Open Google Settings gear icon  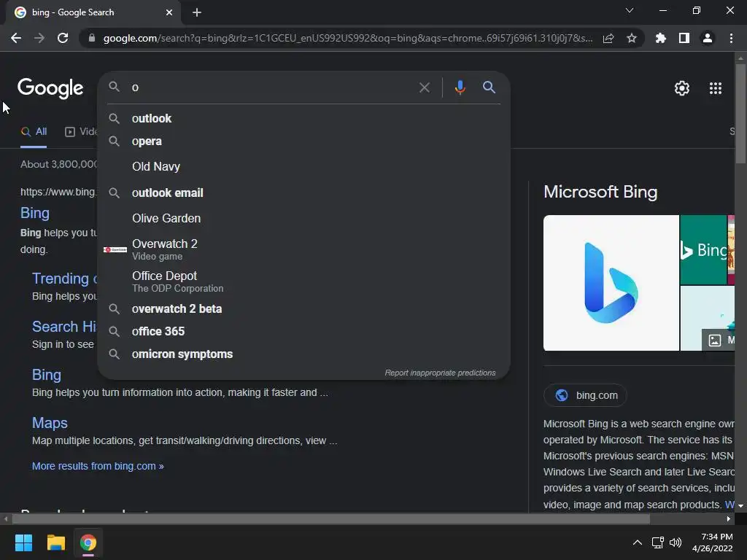click(682, 88)
